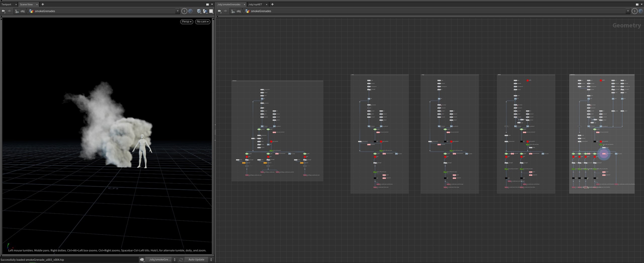This screenshot has height=263, width=644.
Task: Select the smokeGrenades path segment in network editor
Action: point(261,11)
